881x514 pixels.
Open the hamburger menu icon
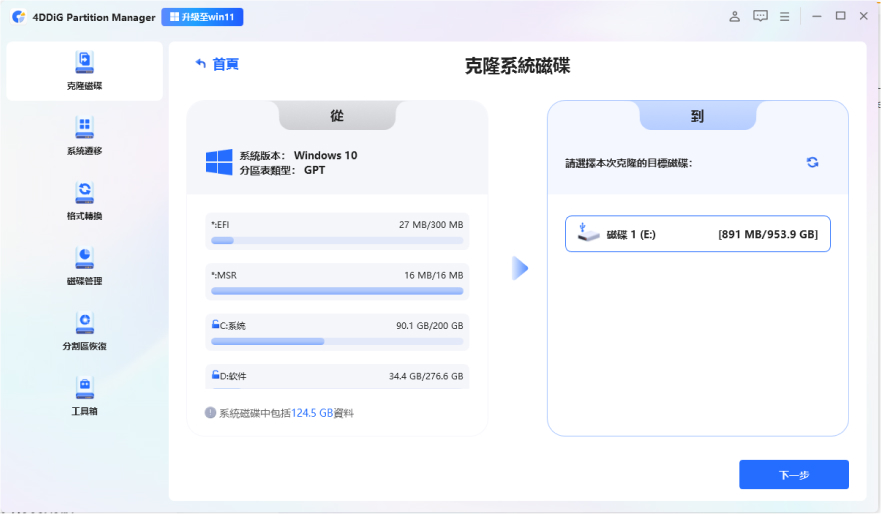tap(784, 17)
